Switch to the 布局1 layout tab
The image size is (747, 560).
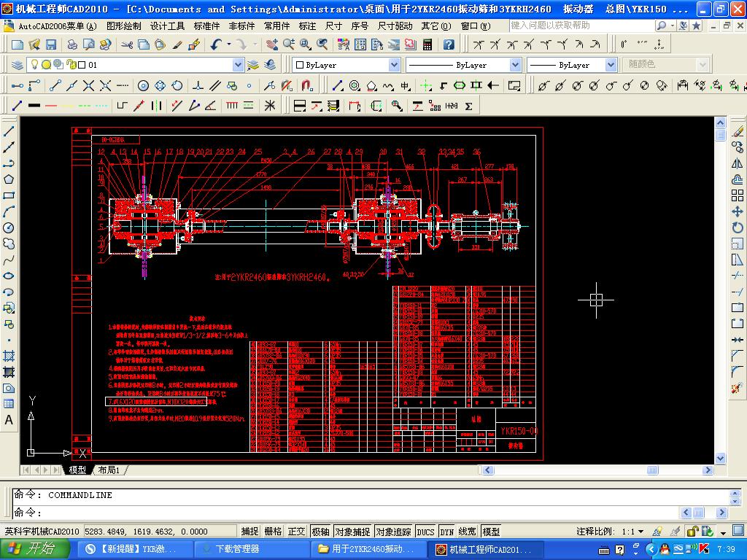coord(109,470)
